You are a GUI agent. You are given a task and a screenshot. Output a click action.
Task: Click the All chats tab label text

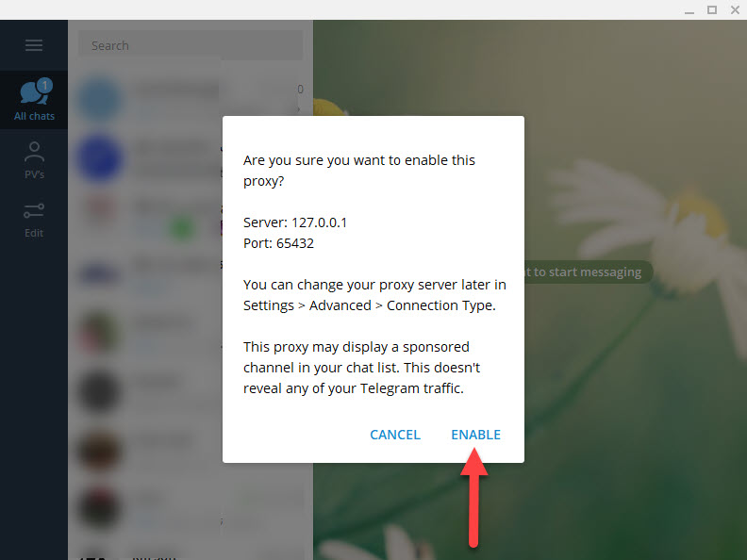(x=34, y=116)
